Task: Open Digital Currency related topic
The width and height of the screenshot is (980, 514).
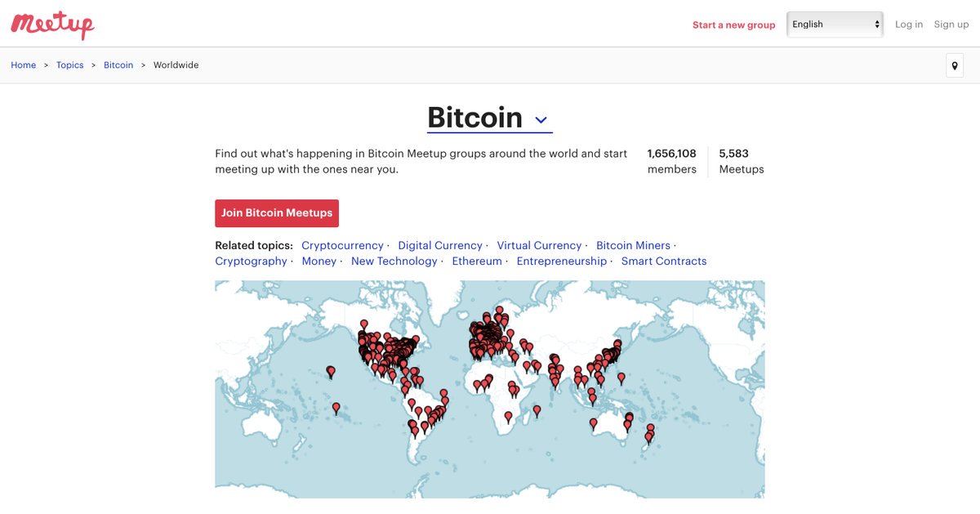Action: coord(440,245)
